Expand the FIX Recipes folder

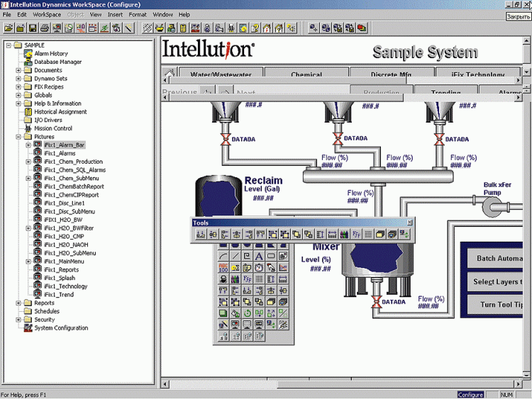pyautogui.click(x=18, y=86)
